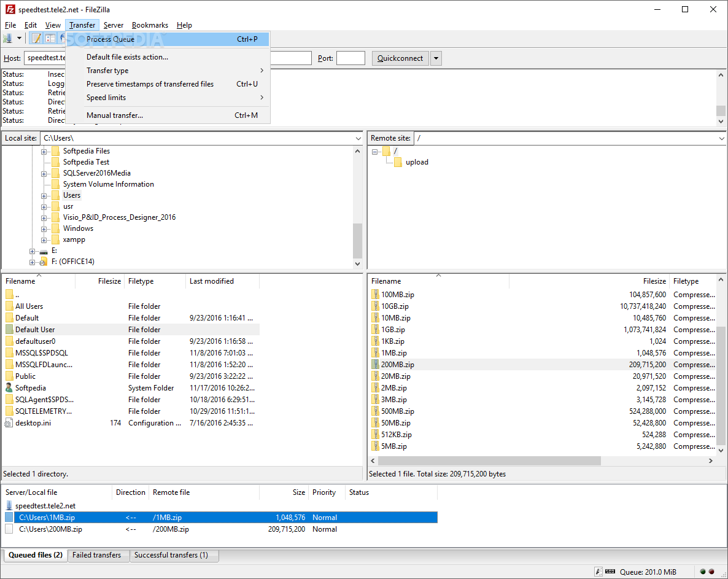This screenshot has height=579, width=728.
Task: Toggle message log display icon
Action: point(36,39)
